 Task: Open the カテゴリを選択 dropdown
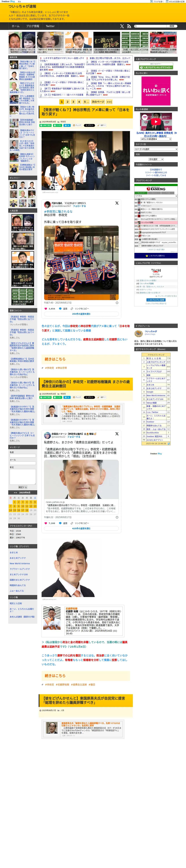coord(156,149)
